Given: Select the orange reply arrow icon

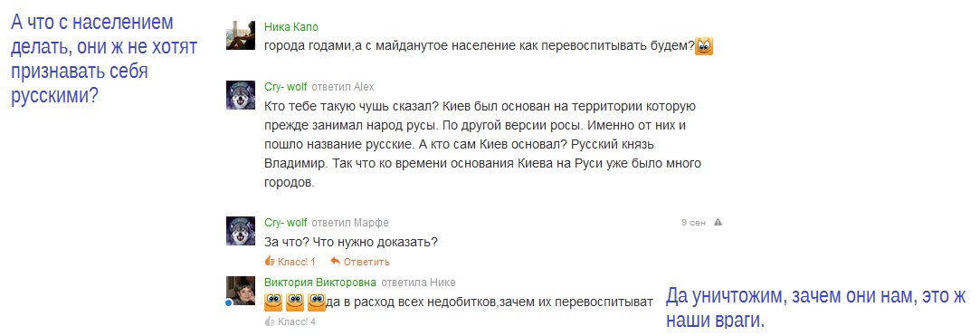Looking at the screenshot, I should pos(335,261).
